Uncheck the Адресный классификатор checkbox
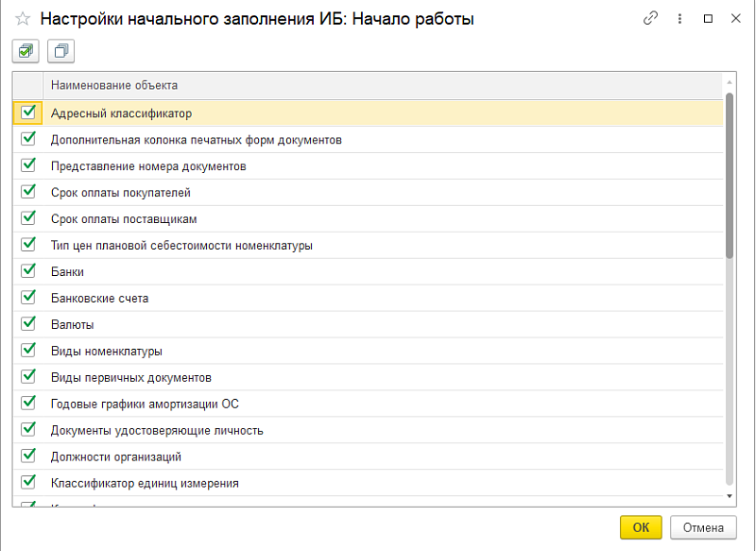Image resolution: width=756 pixels, height=551 pixels. tap(28, 112)
